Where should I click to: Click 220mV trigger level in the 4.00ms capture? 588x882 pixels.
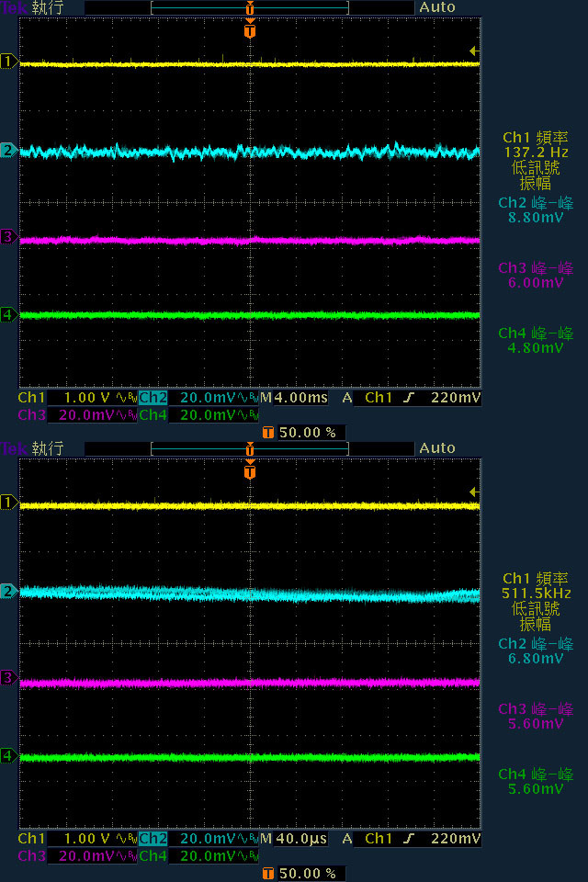tap(456, 398)
